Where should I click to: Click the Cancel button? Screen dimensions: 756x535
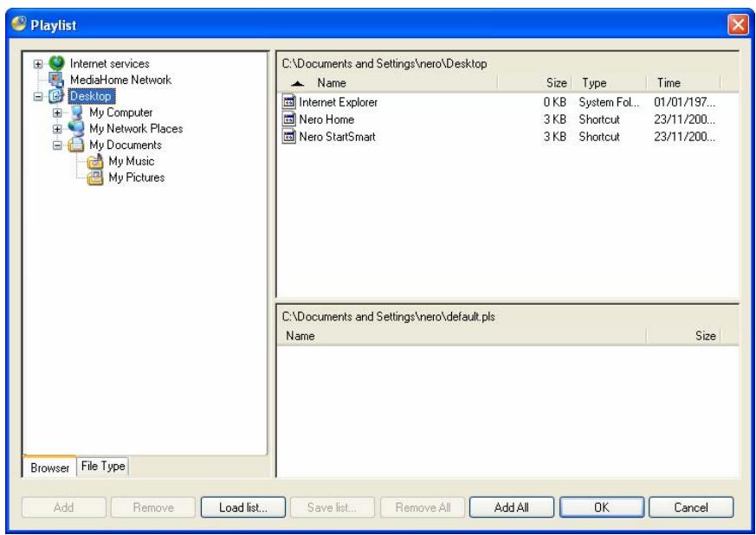pos(691,507)
